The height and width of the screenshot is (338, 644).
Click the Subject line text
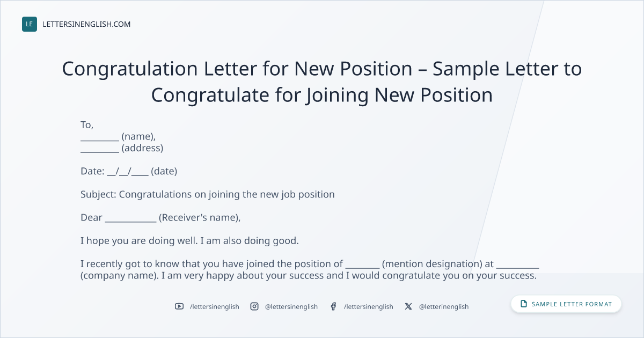[208, 194]
